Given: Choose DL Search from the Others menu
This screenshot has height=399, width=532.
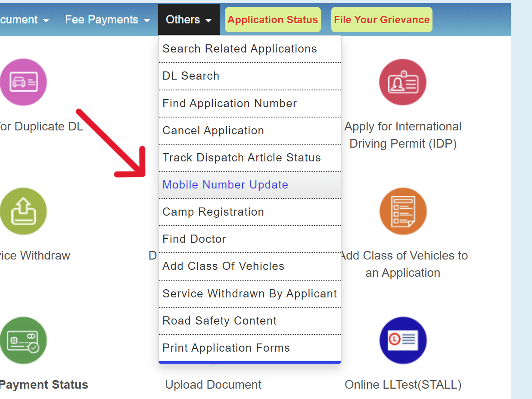Looking at the screenshot, I should [191, 76].
